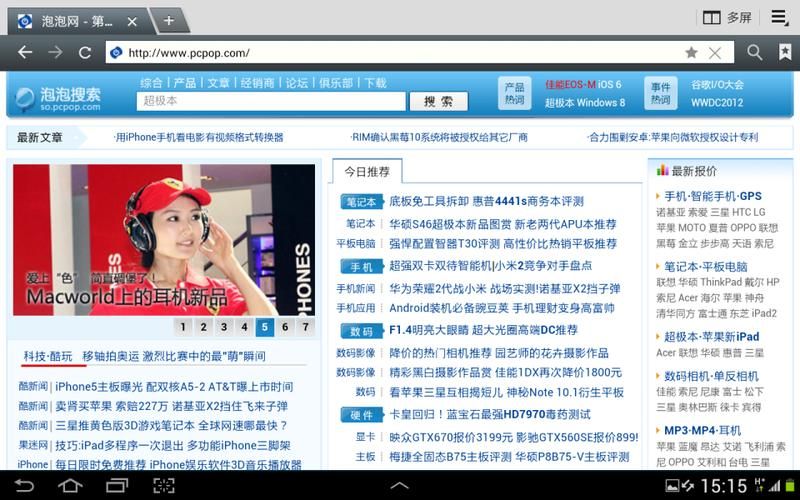
Task: Click the 搜索 search button
Action: [438, 101]
